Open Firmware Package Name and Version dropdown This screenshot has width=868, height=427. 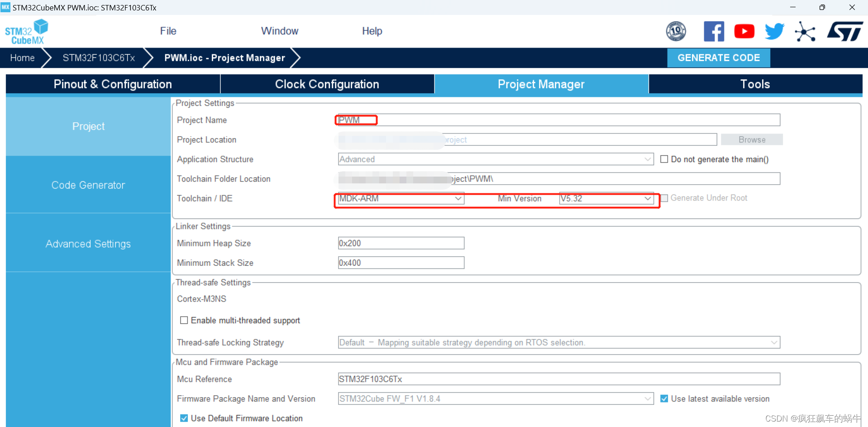coord(496,398)
